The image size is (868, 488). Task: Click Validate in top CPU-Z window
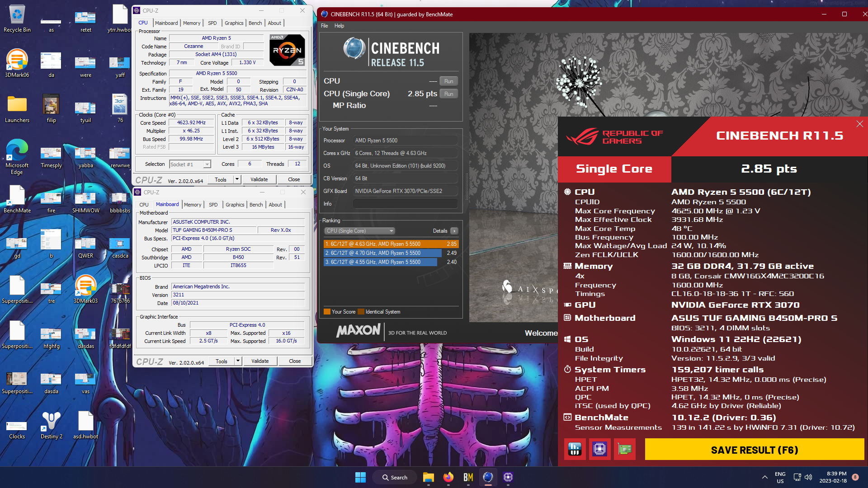click(259, 179)
